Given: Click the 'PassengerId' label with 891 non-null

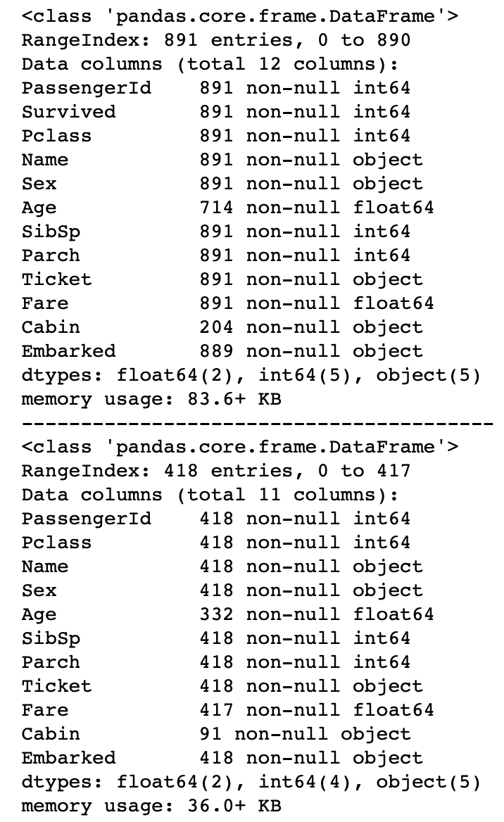Looking at the screenshot, I should (x=86, y=88).
